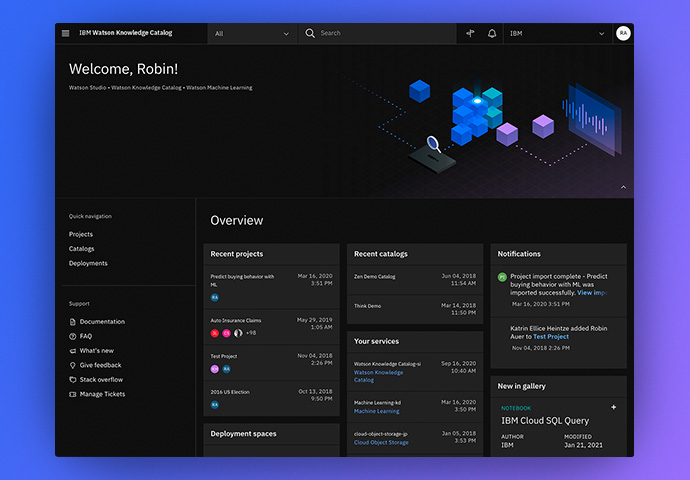Open the Give feedback link
The image size is (690, 480).
100,365
